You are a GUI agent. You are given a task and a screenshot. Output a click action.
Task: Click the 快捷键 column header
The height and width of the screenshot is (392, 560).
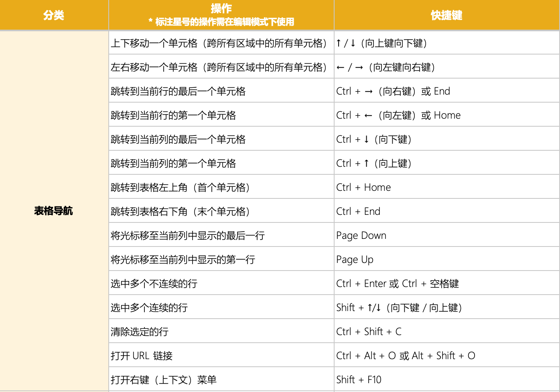click(446, 15)
